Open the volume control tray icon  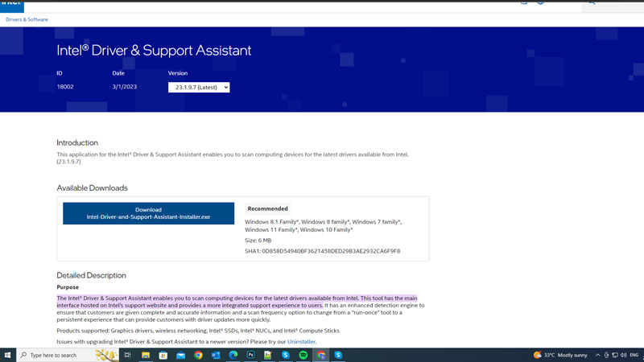pyautogui.click(x=623, y=355)
